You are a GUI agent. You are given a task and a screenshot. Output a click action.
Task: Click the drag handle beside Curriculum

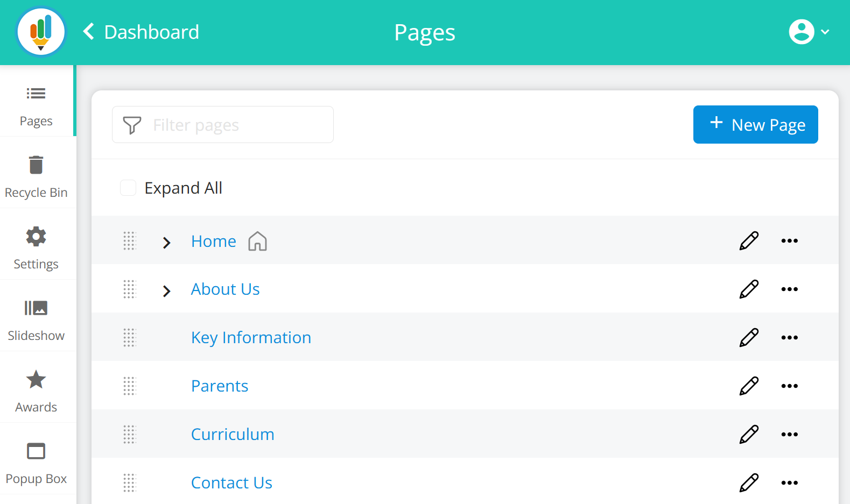coord(129,434)
